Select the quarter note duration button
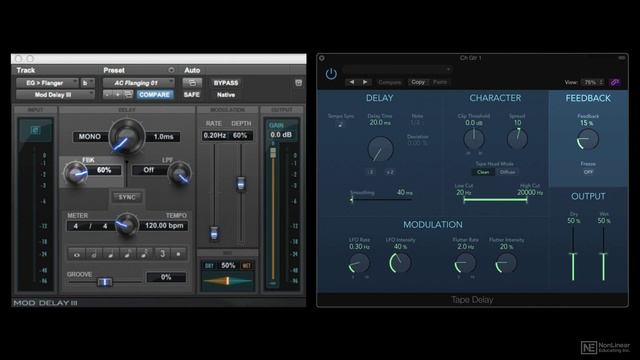This screenshot has height=360, width=640. (x=111, y=254)
